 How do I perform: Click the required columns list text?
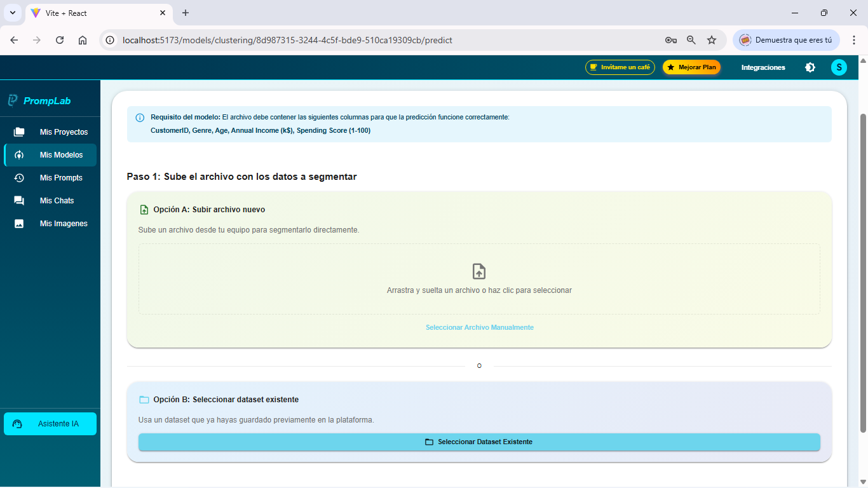click(x=261, y=130)
